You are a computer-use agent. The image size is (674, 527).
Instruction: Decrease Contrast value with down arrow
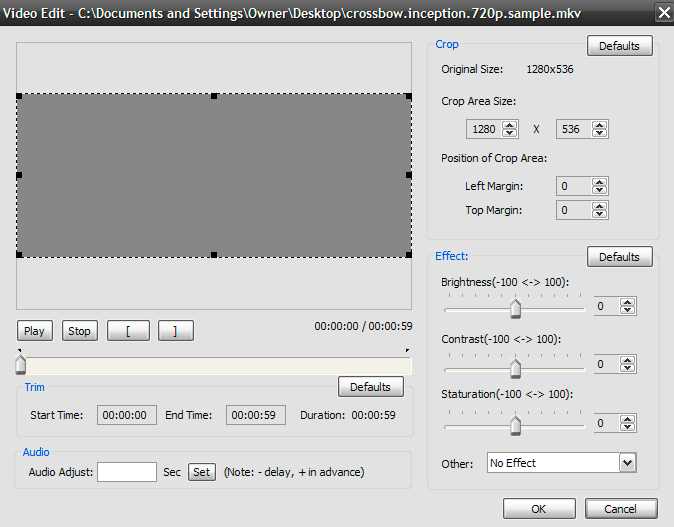(628, 368)
